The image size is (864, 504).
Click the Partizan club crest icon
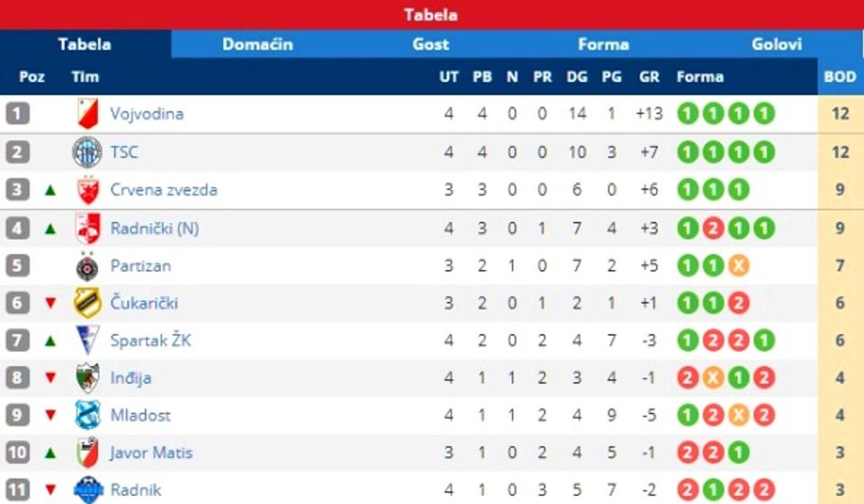click(x=87, y=266)
